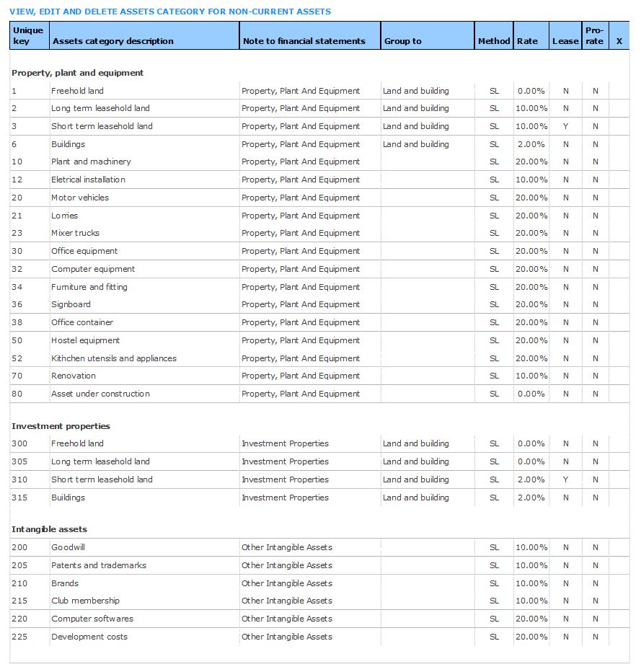Click the Lease value Y for Short term leasehold land

[x=565, y=126]
